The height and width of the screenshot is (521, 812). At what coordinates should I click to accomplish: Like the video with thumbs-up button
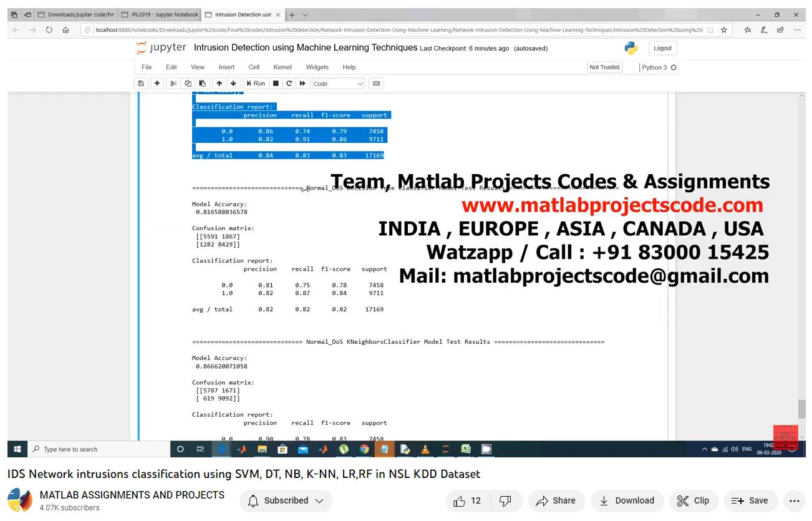coord(467,500)
